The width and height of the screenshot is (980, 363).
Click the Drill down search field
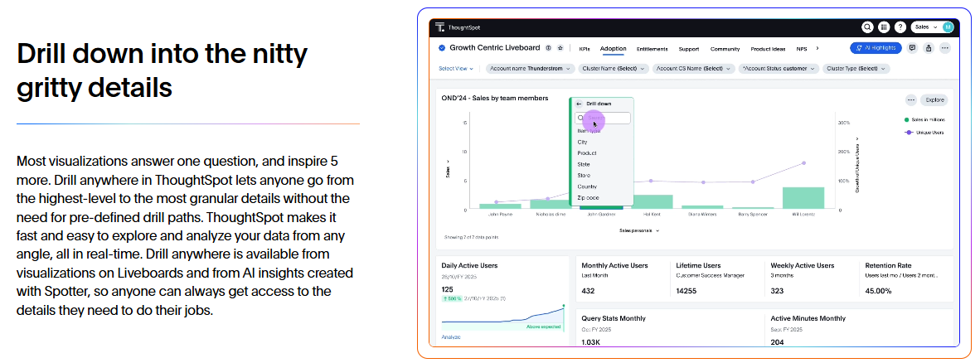tap(604, 119)
